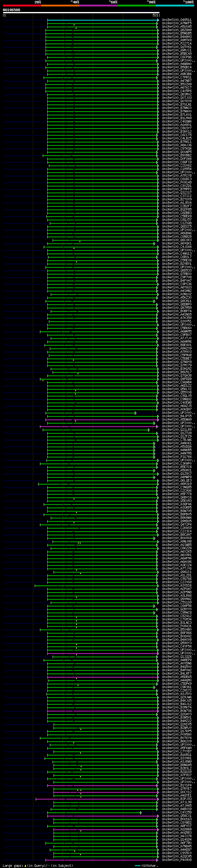Select label UniRef100_Q14GD4
The width and height of the screenshot is (197, 868).
[x=177, y=840]
